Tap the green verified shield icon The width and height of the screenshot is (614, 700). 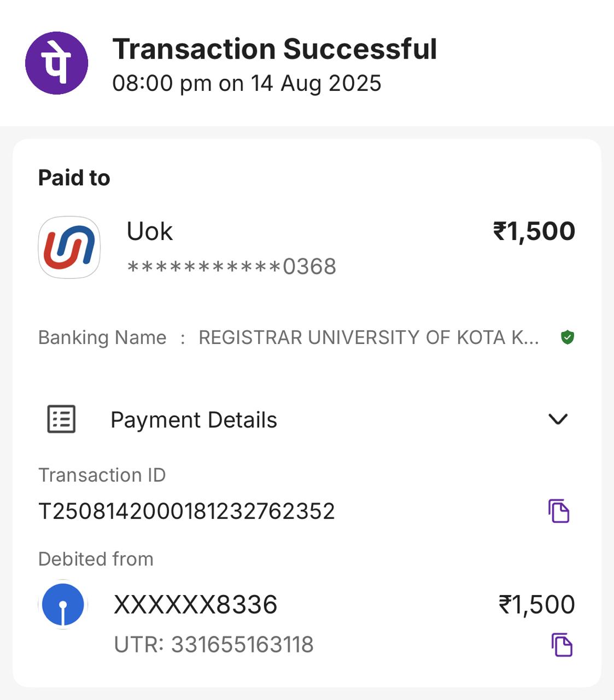coord(568,337)
